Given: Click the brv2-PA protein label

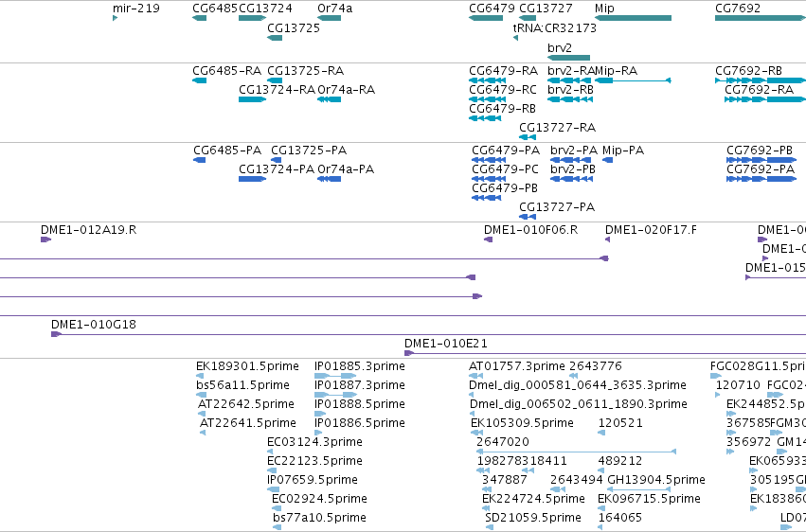Looking at the screenshot, I should tap(574, 150).
